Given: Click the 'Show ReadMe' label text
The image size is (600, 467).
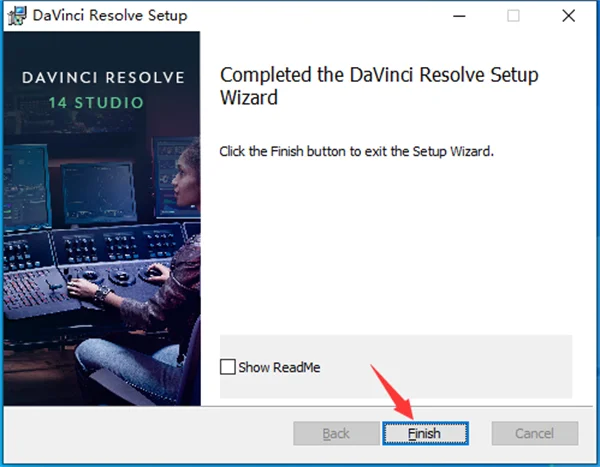Looking at the screenshot, I should point(279,367).
